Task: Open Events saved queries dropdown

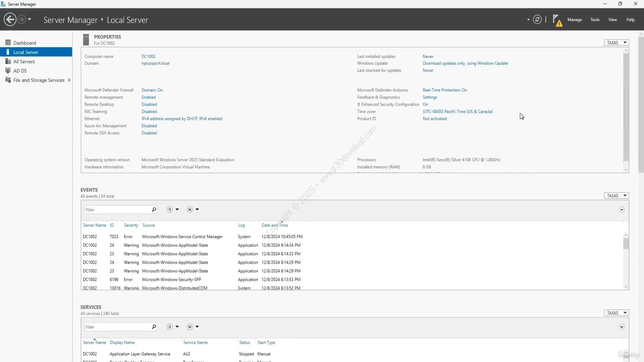Action: click(x=193, y=210)
